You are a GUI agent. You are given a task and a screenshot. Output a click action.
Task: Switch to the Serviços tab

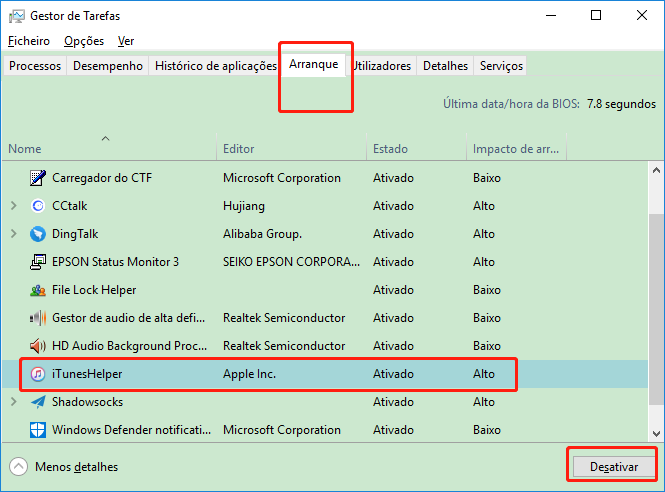tap(501, 66)
